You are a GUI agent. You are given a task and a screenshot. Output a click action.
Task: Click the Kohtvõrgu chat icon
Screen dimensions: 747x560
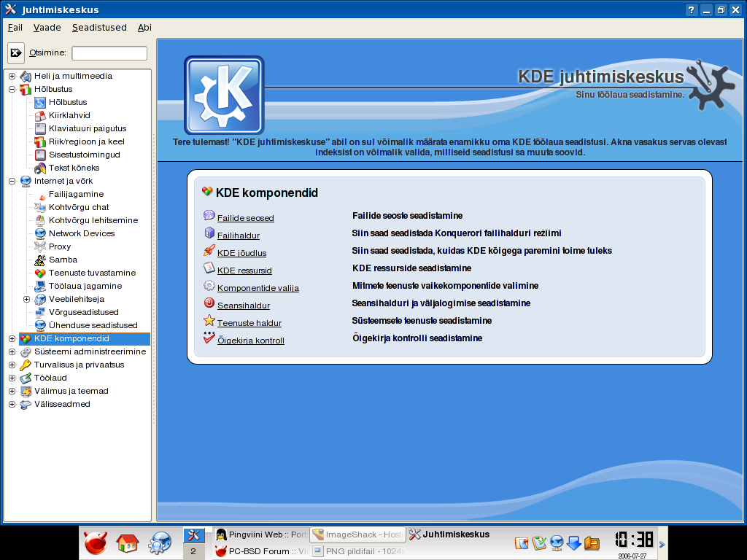(41, 207)
